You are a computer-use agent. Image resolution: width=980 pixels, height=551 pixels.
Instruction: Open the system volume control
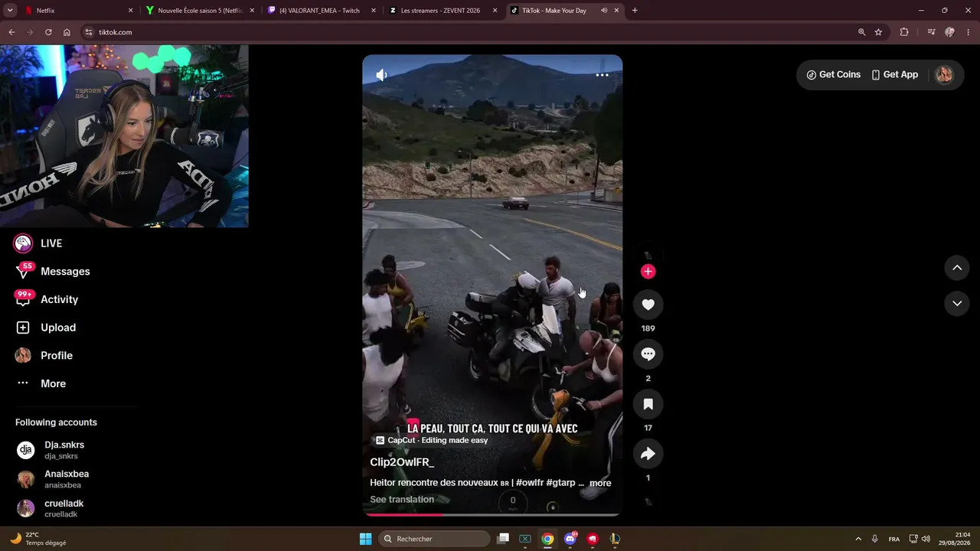[926, 539]
